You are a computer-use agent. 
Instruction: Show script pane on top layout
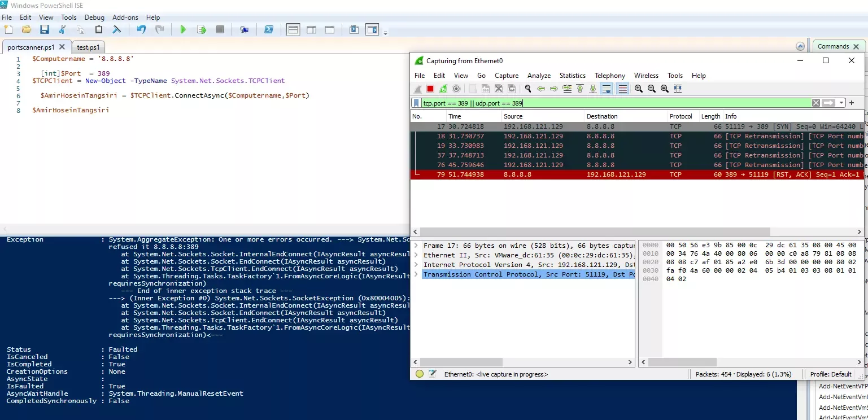(x=293, y=29)
